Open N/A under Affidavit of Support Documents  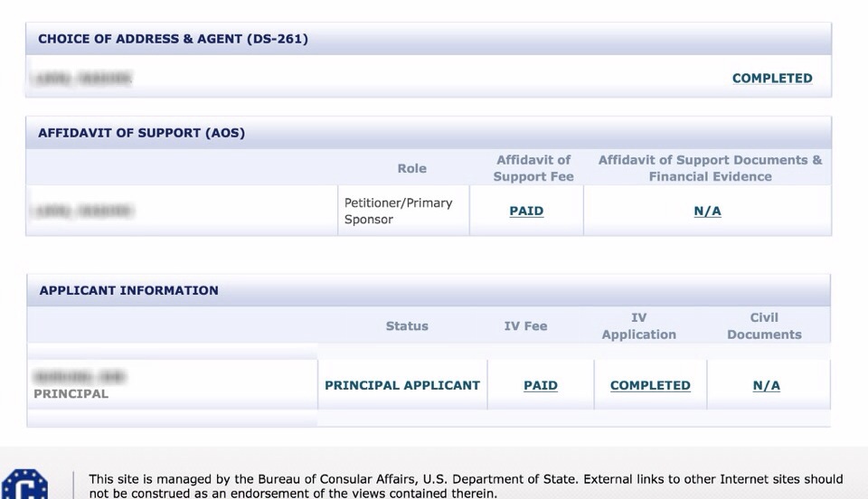coord(707,211)
